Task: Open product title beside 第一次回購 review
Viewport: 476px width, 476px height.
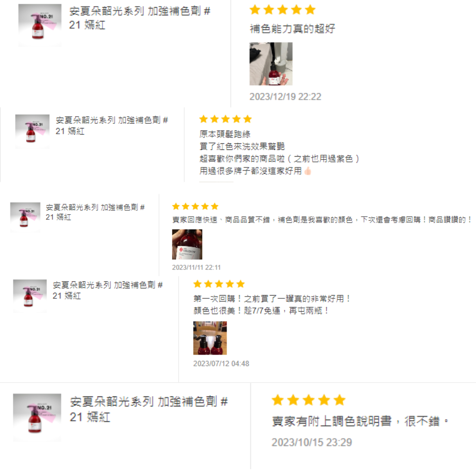Action: click(108, 290)
